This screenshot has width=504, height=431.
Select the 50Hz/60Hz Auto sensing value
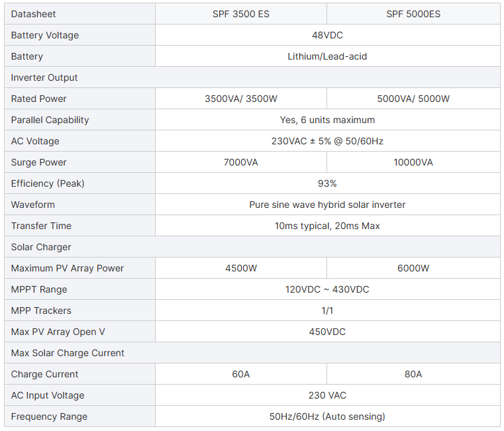point(327,416)
